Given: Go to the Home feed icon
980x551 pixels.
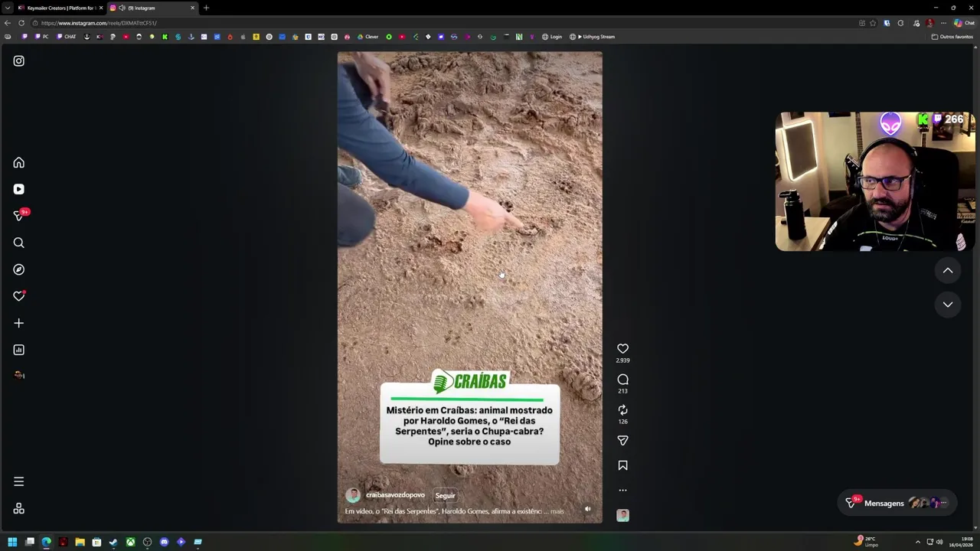Looking at the screenshot, I should (x=18, y=163).
